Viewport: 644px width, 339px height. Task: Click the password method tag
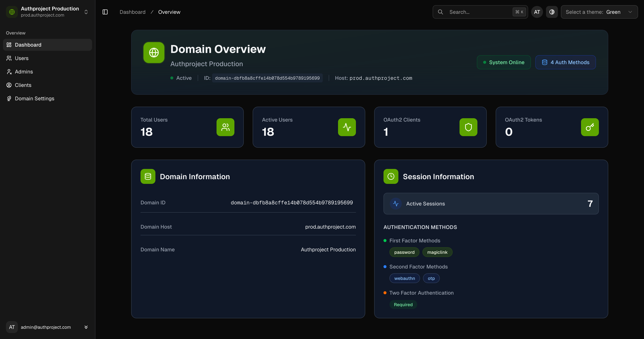pyautogui.click(x=404, y=252)
